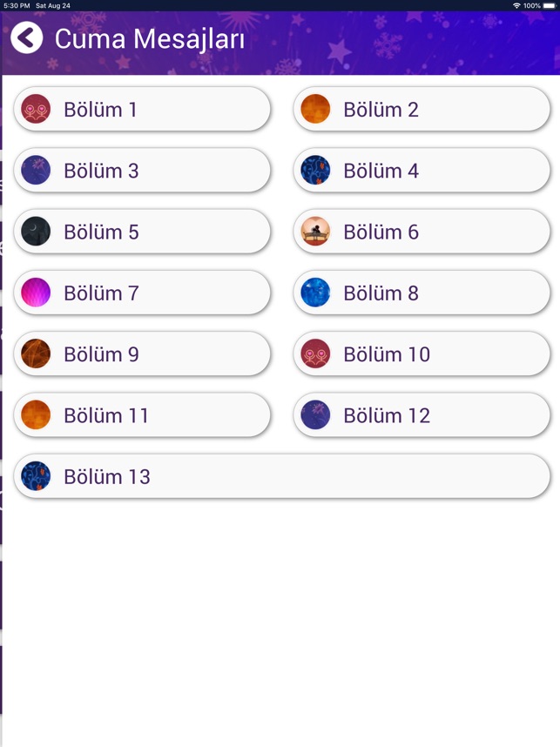Image resolution: width=560 pixels, height=747 pixels.
Task: Tap the Bölüm 6 label text
Action: pos(381,232)
